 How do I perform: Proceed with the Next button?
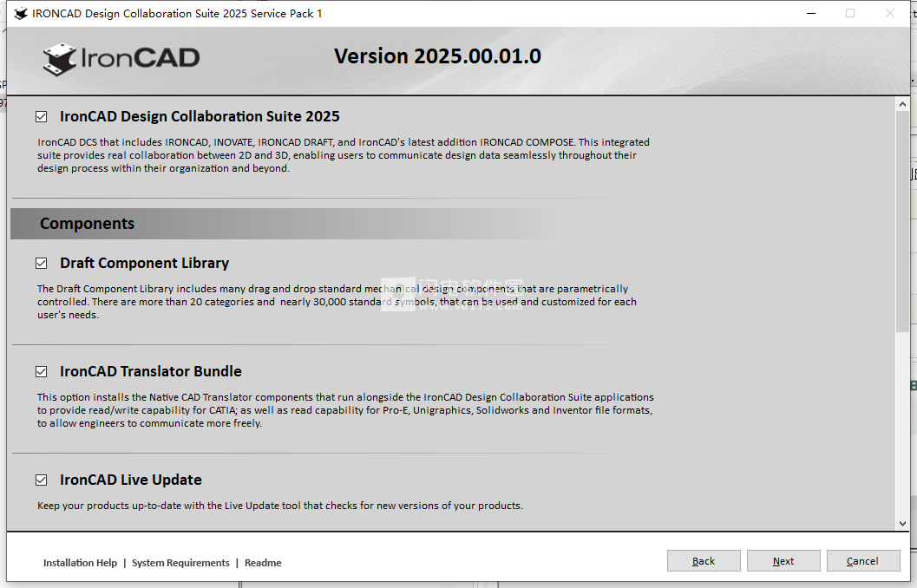coord(783,561)
